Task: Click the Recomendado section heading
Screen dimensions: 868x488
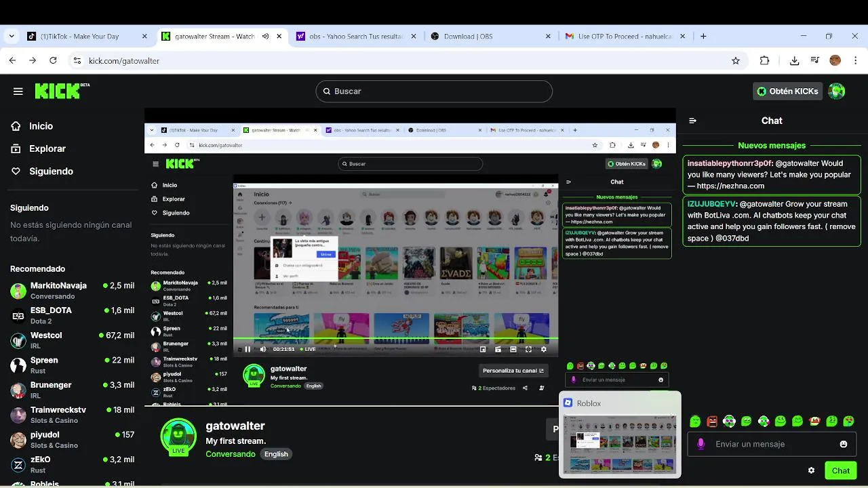Action: coord(37,269)
